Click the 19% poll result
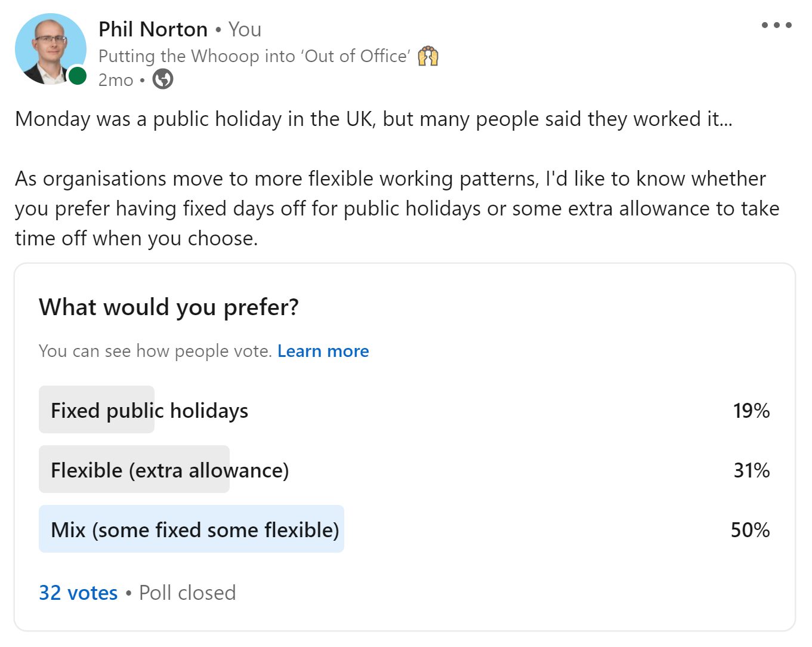Screen dimensions: 812x647 [751, 411]
